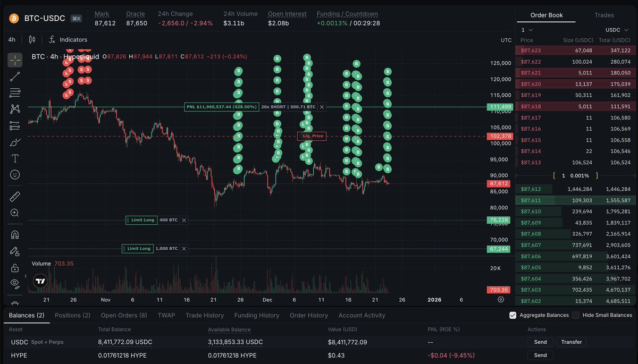Select the $87,623 ask price row
This screenshot has width=638, height=364.
tap(574, 50)
